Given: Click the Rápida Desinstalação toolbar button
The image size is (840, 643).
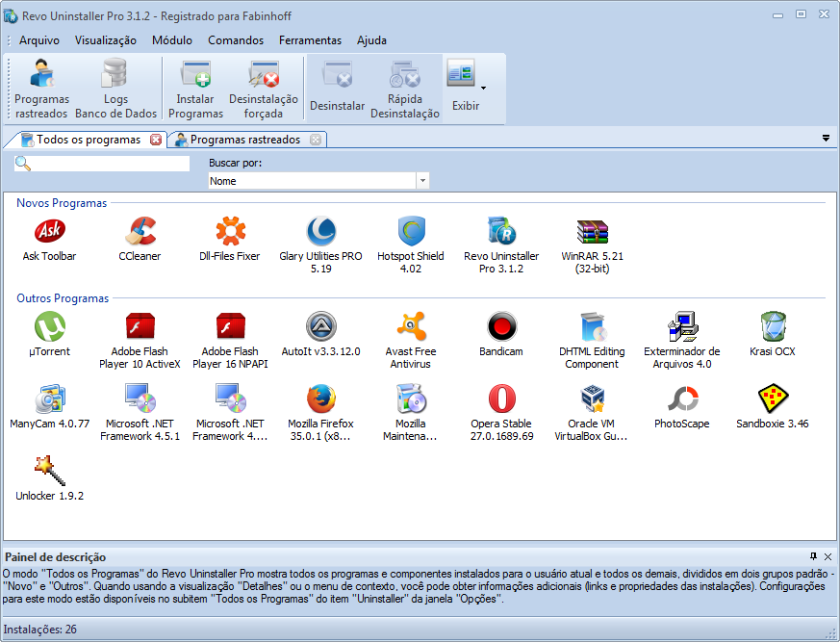Looking at the screenshot, I should click(405, 89).
